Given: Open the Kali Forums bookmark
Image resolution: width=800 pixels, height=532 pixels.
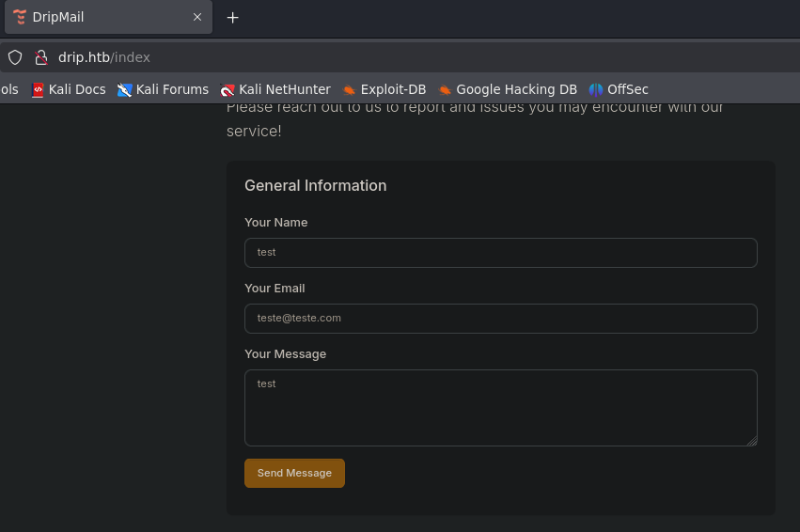Looking at the screenshot, I should 163,89.
